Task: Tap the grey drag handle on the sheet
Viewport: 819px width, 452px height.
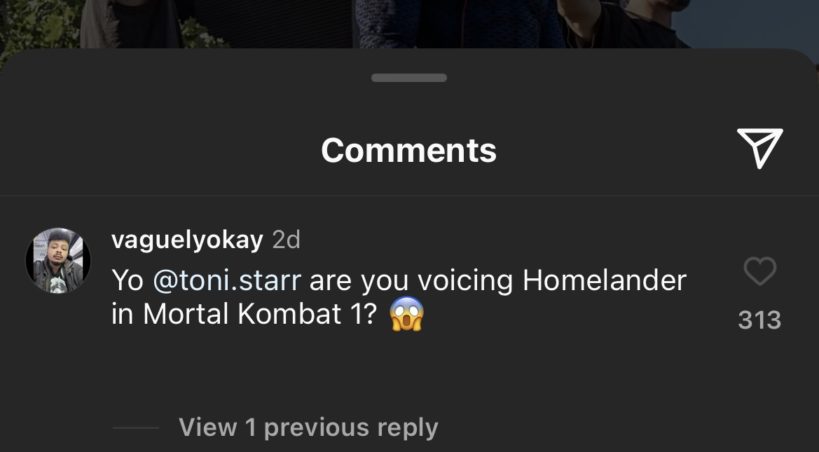Action: pos(409,78)
